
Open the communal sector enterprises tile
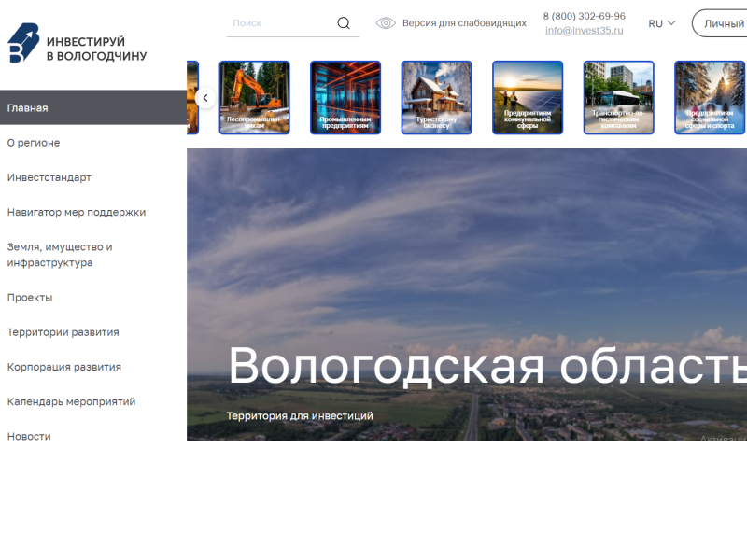(528, 98)
